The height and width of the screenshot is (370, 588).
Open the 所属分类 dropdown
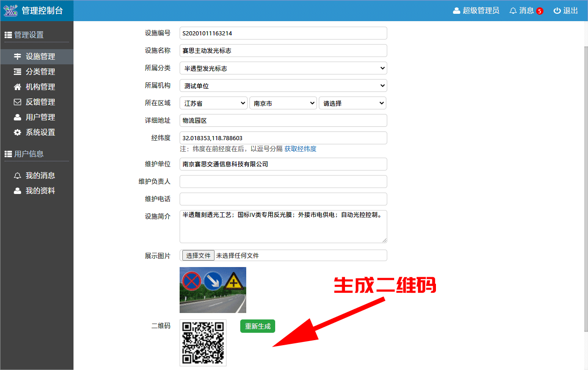tap(283, 68)
